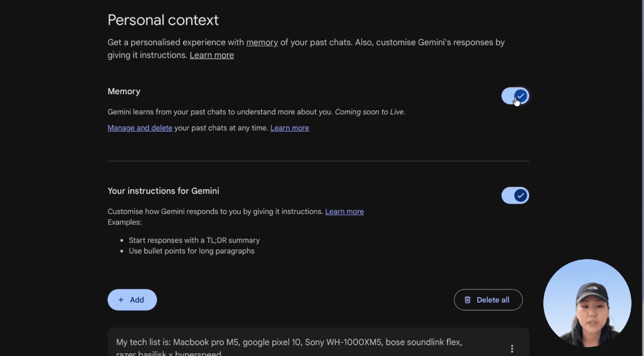Disable Your instructions for Gemini switch
This screenshot has height=356, width=644.
515,196
